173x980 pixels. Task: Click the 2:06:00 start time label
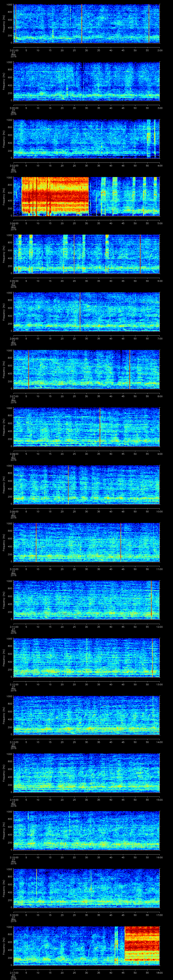14,339
